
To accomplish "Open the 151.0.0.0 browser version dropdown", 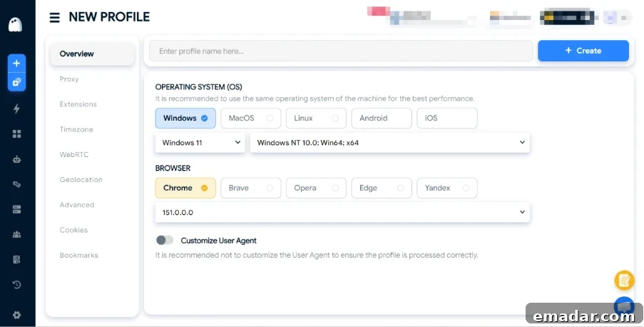I will [342, 213].
